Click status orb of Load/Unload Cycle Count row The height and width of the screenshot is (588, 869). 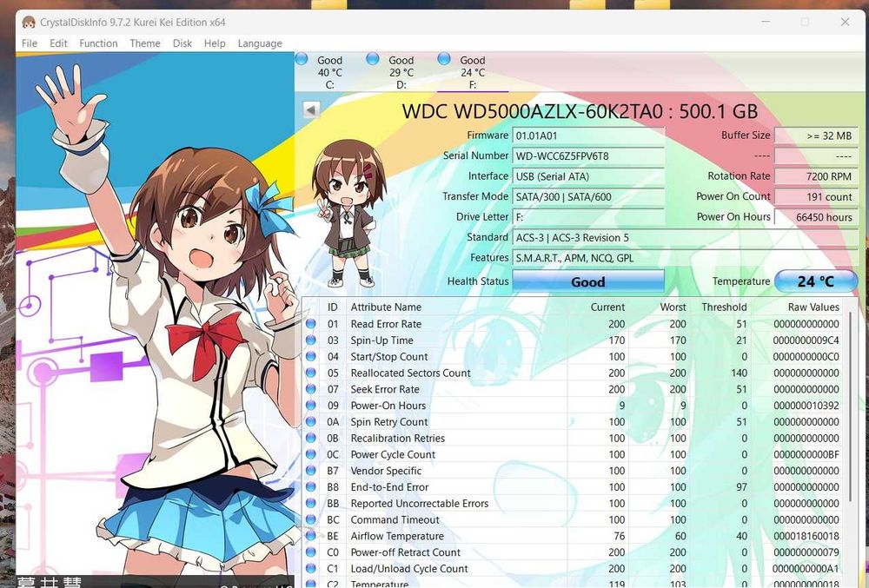coord(310,569)
